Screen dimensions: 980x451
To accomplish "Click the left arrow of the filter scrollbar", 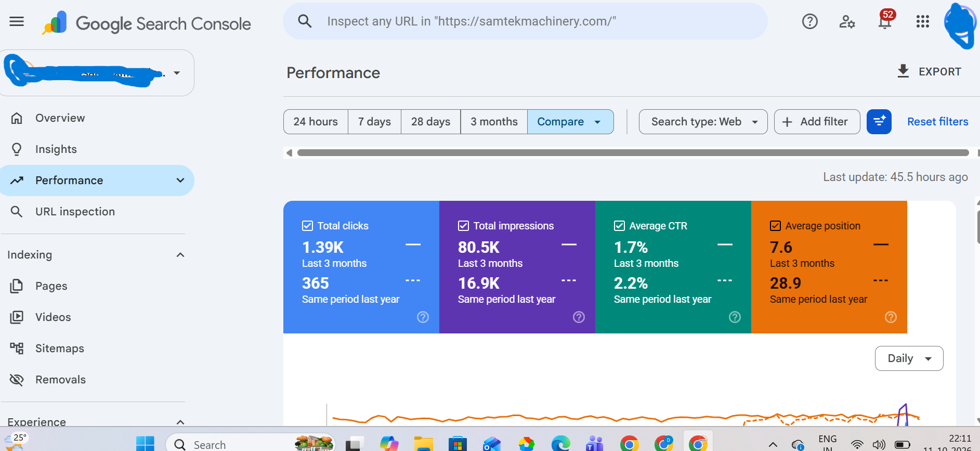I will pos(289,153).
